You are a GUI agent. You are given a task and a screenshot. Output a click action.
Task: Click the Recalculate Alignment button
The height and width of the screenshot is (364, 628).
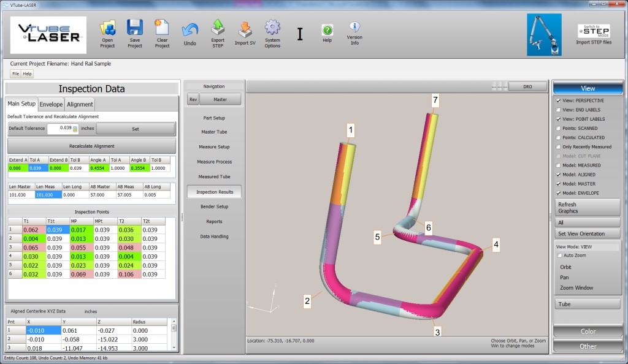tap(91, 146)
